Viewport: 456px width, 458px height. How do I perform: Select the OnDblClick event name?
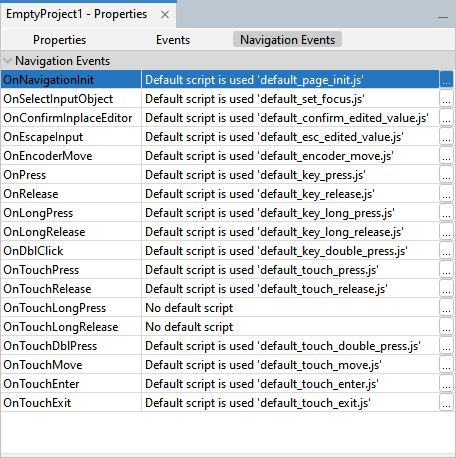(x=33, y=251)
